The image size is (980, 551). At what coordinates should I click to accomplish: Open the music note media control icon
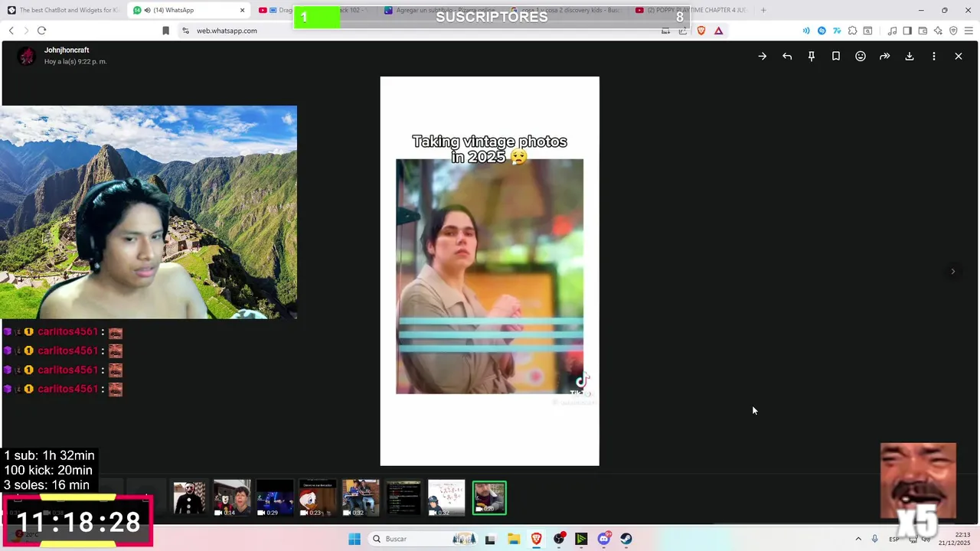point(892,31)
